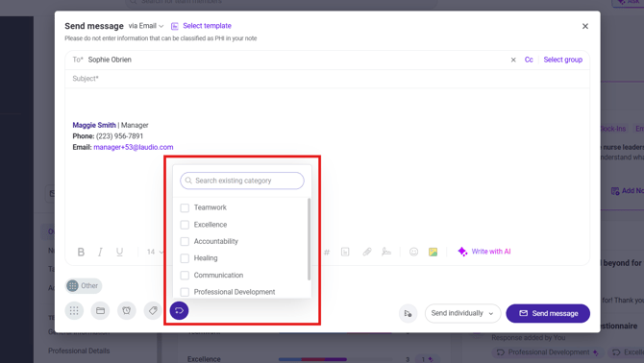Click Write with AI
The image size is (644, 363).
[484, 252]
